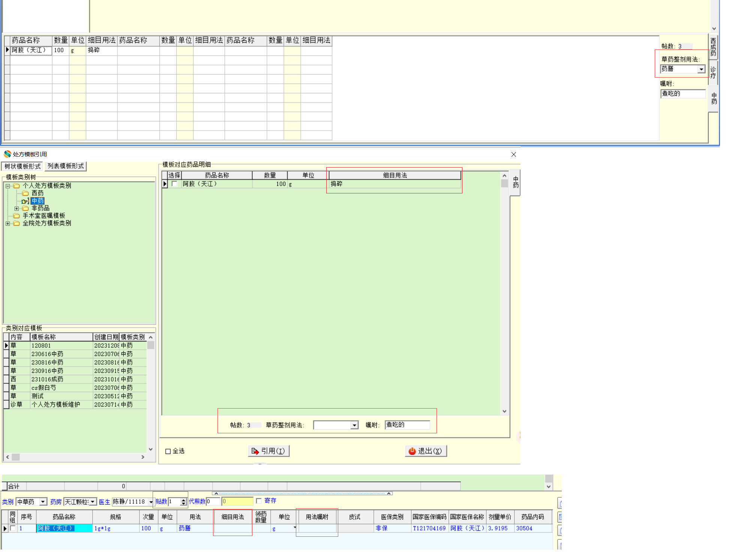Click the 全院处方模板类别 folder icon
Viewport: 750px width, 560px height.
point(16,223)
